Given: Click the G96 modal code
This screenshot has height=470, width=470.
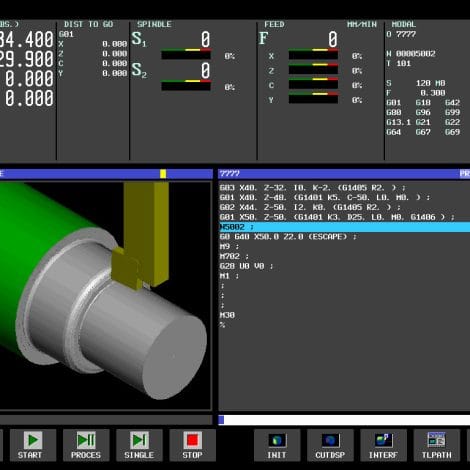Looking at the screenshot, I should [x=423, y=113].
